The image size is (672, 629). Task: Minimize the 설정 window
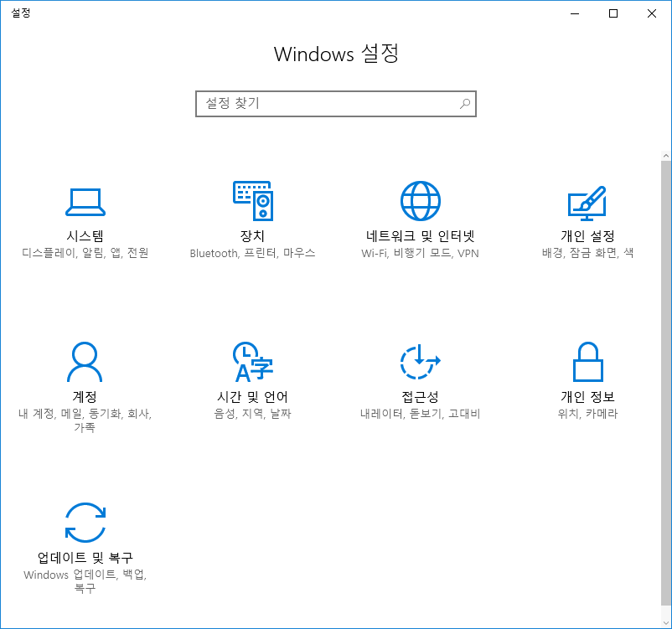point(575,13)
